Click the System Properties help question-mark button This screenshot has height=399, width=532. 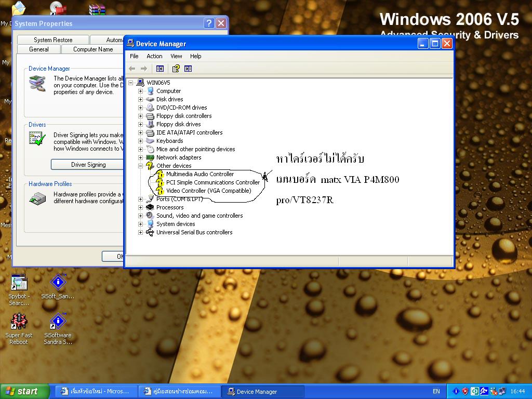[x=209, y=23]
